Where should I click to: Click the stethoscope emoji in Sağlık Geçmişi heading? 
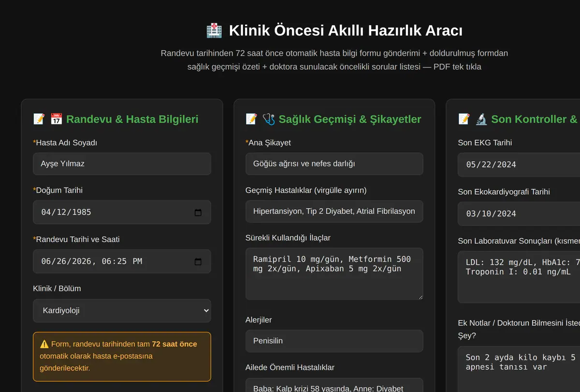269,119
